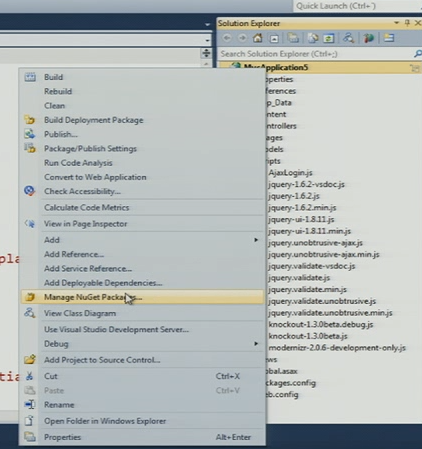The height and width of the screenshot is (449, 422).
Task: Expand the Add submenu arrow
Action: pyautogui.click(x=256, y=240)
